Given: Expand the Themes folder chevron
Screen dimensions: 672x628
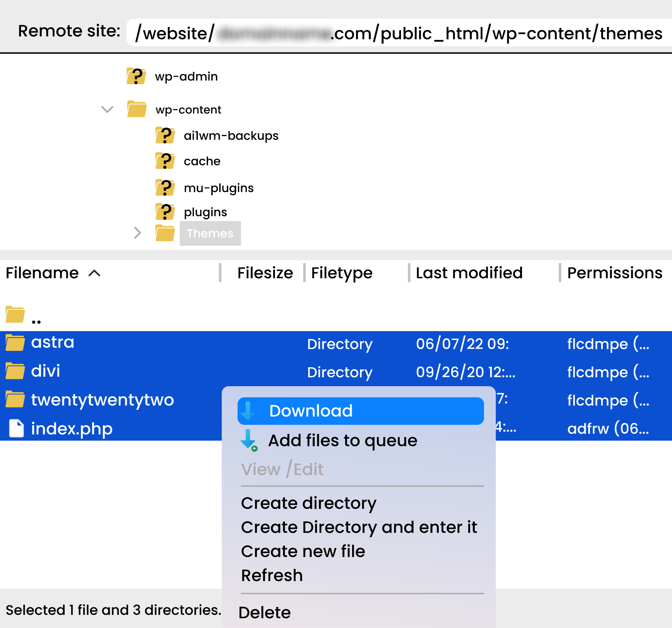Looking at the screenshot, I should (137, 233).
